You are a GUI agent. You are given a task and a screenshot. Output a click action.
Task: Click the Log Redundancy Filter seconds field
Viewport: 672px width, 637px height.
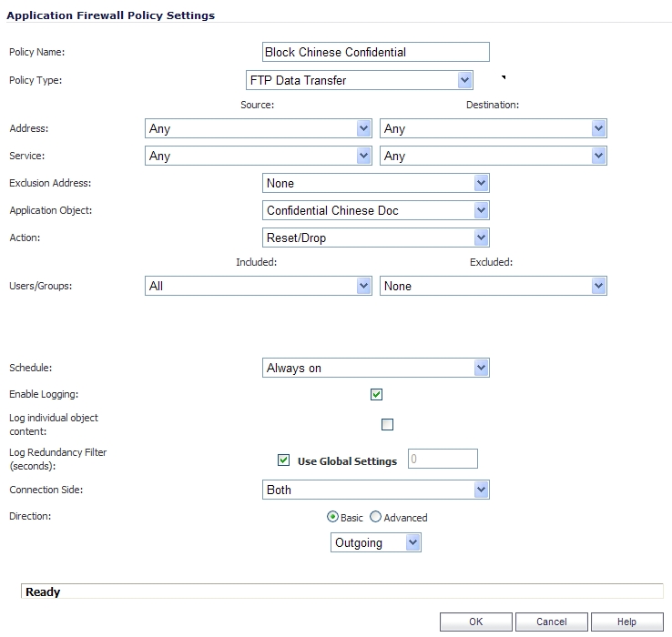[x=443, y=459]
